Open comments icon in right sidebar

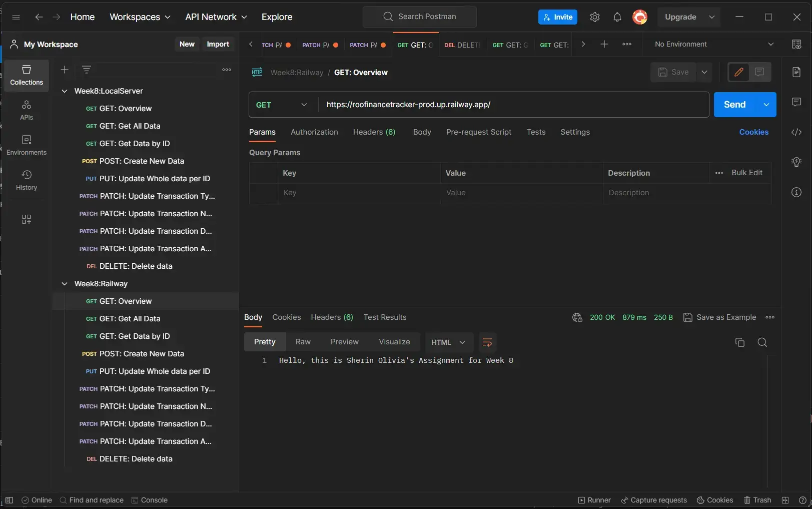click(x=796, y=102)
